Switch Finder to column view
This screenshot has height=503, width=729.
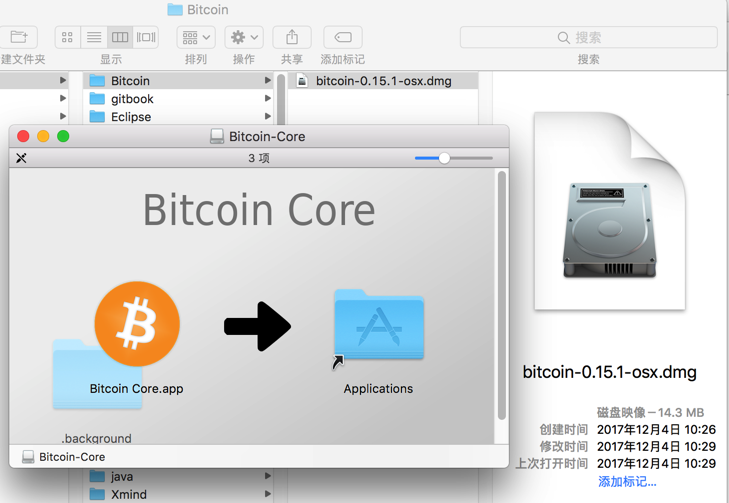[x=120, y=37]
